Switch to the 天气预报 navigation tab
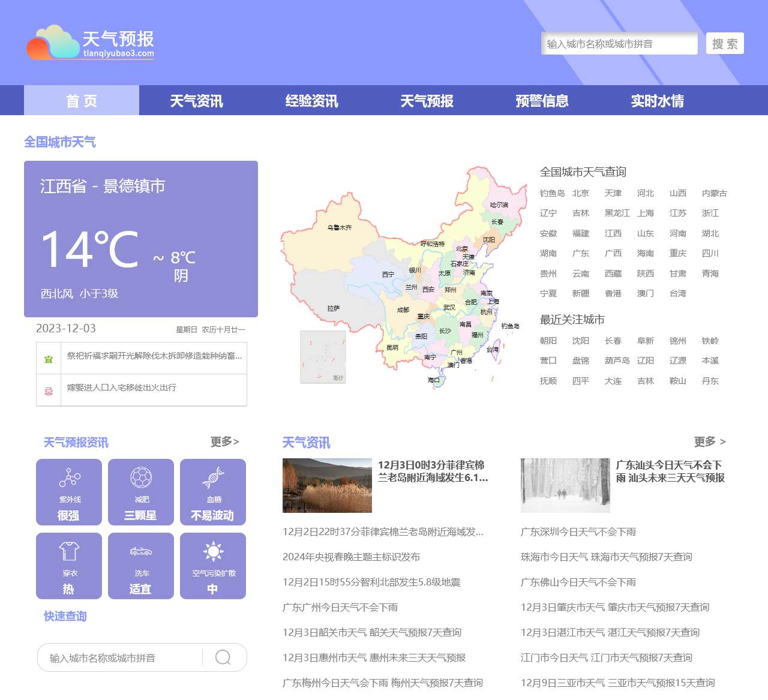The image size is (768, 700). pos(427,100)
